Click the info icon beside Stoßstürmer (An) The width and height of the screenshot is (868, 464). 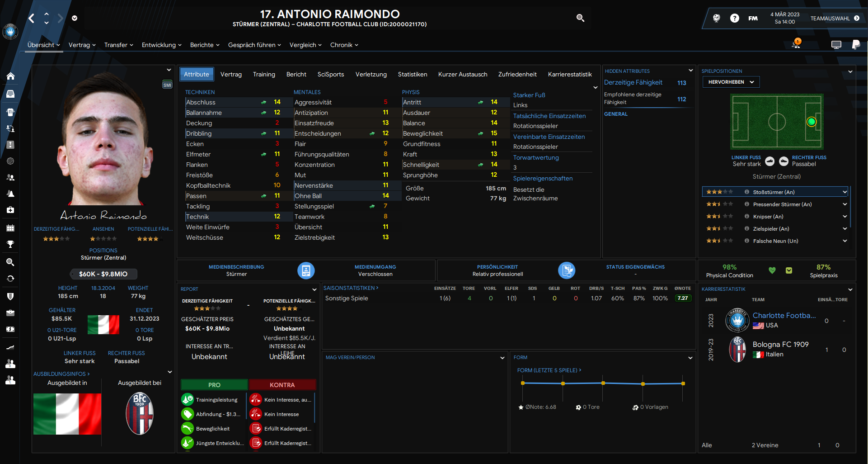point(747,192)
